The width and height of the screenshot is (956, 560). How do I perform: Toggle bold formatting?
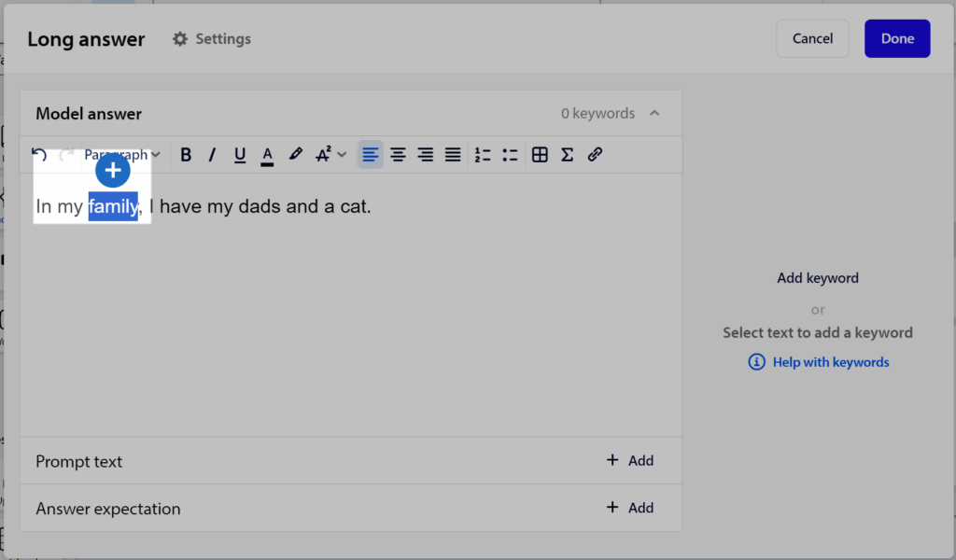186,155
